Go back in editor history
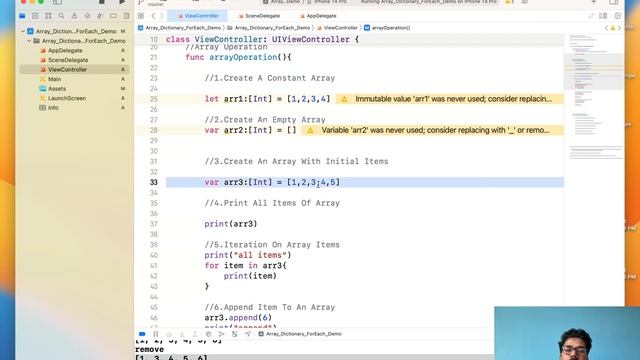 [153, 16]
